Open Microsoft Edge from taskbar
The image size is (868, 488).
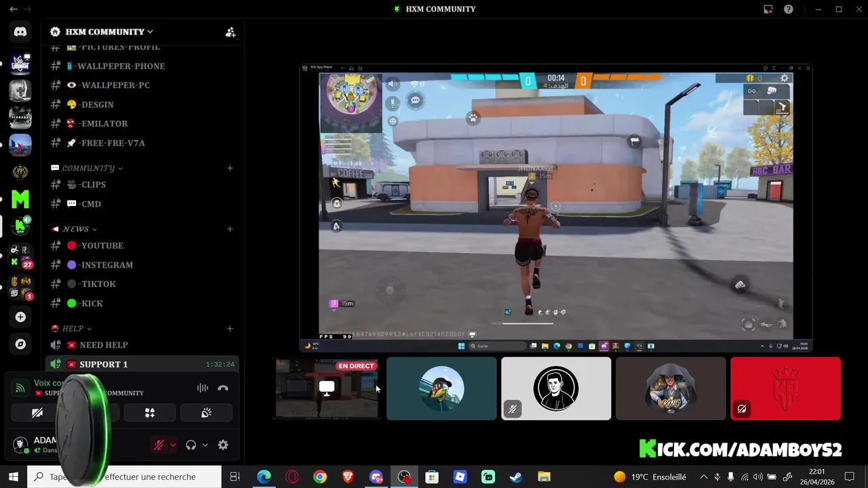coord(264,477)
